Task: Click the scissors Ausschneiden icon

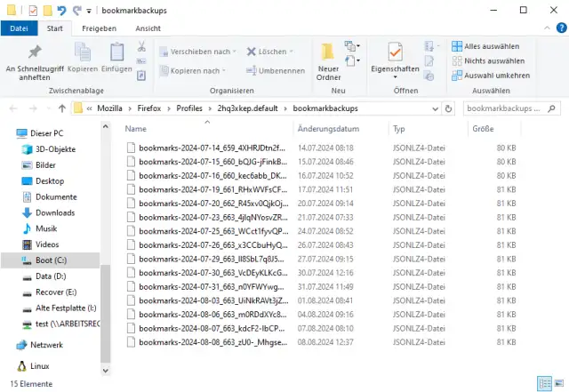Action: click(x=141, y=46)
